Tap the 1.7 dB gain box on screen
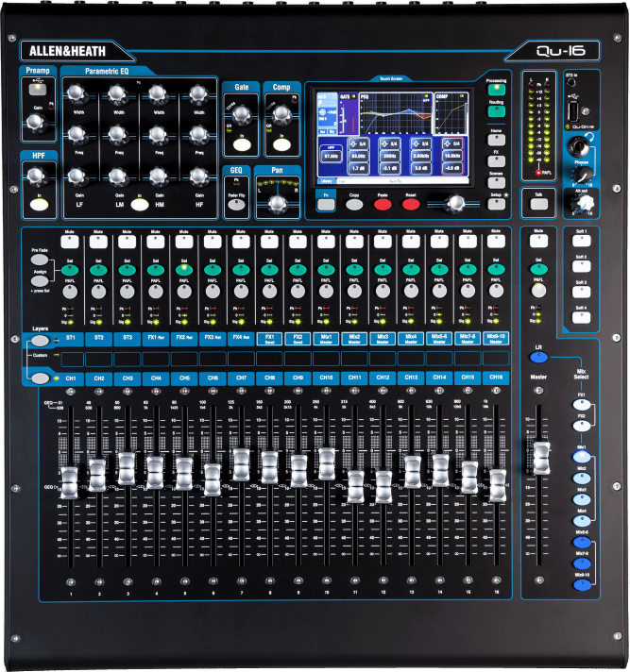 point(358,168)
